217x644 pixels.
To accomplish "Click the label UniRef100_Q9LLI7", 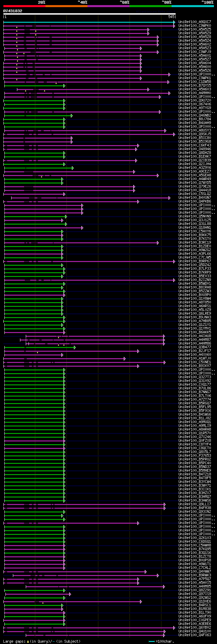I will (195, 504).
